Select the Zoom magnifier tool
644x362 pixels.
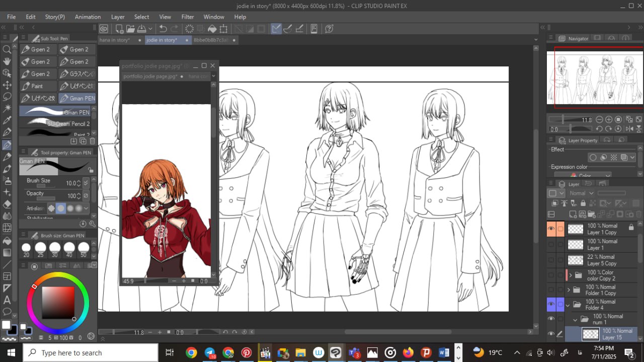point(7,49)
